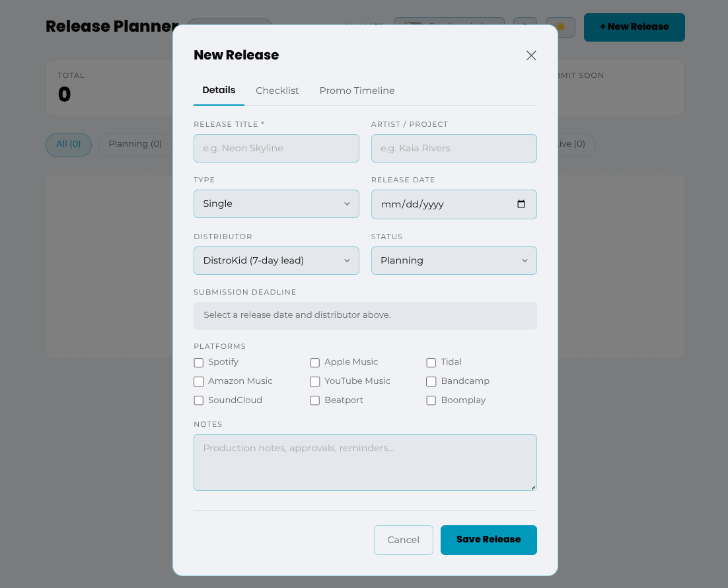Open the Status dropdown showing Planning

(454, 260)
